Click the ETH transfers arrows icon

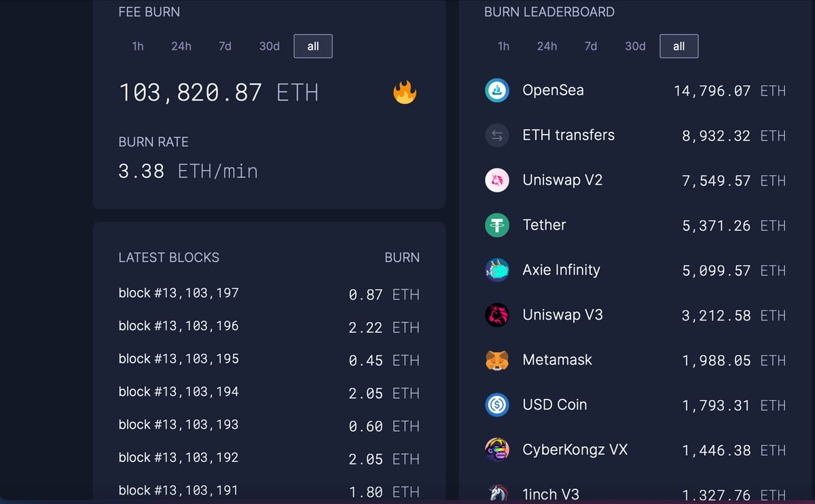tap(497, 135)
